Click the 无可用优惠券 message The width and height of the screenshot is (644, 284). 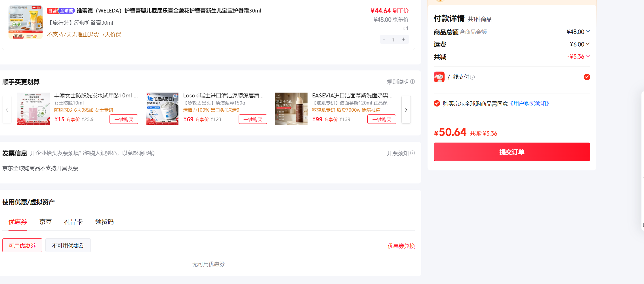[x=209, y=264]
